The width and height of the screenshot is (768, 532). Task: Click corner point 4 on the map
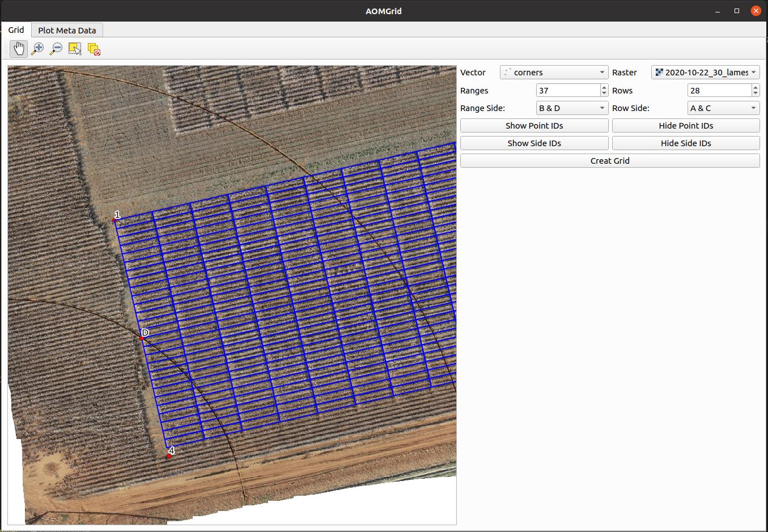click(x=169, y=456)
